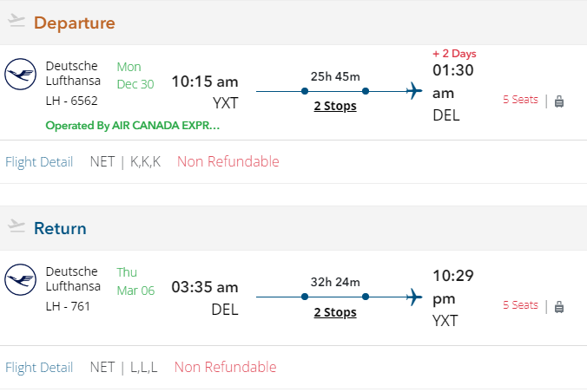
Task: Open Flight Detail for return flight
Action: coord(39,368)
